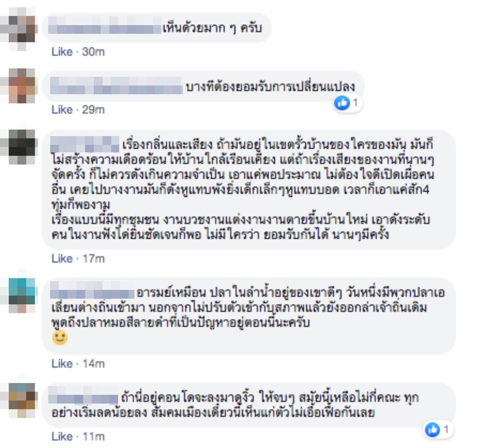This screenshot has height=448, width=486.
Task: Click the first commenter's blurred avatar
Action: (x=22, y=29)
